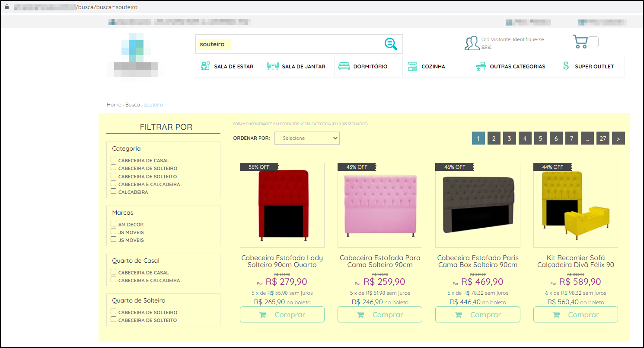Open Cabeceira Estofado Paris Cama Box title
Screen dimensions: 644x348
click(478, 261)
